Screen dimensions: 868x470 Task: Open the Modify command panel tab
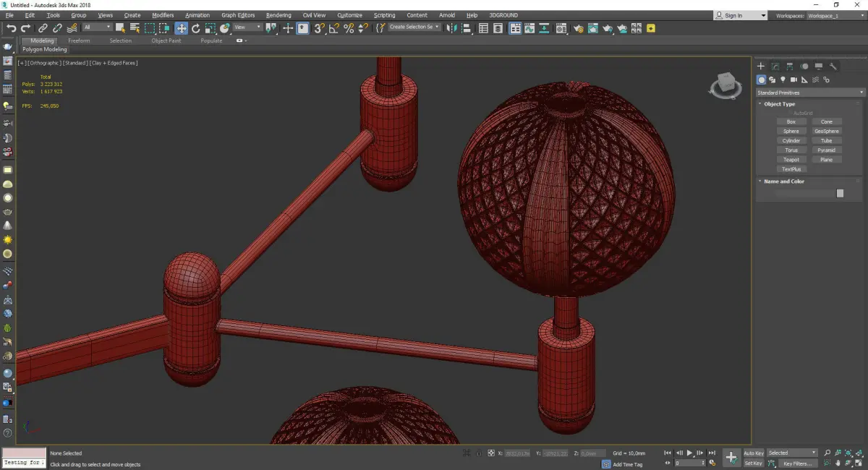point(775,67)
